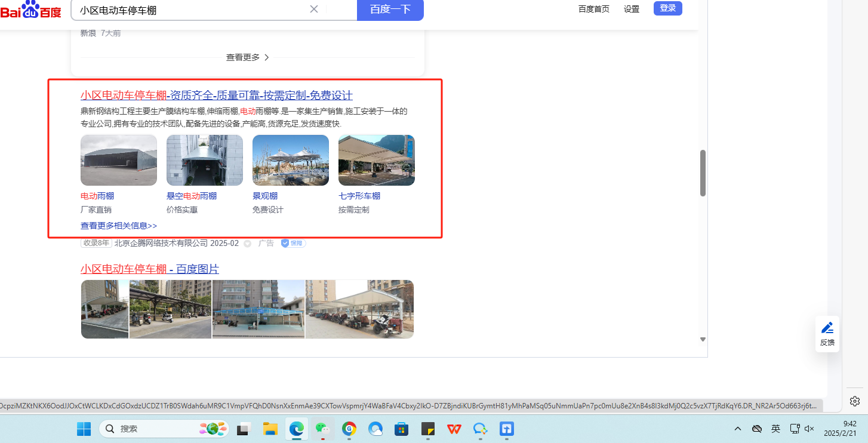Unmute the volume speaker icon
This screenshot has height=443, width=868.
pyautogui.click(x=809, y=429)
